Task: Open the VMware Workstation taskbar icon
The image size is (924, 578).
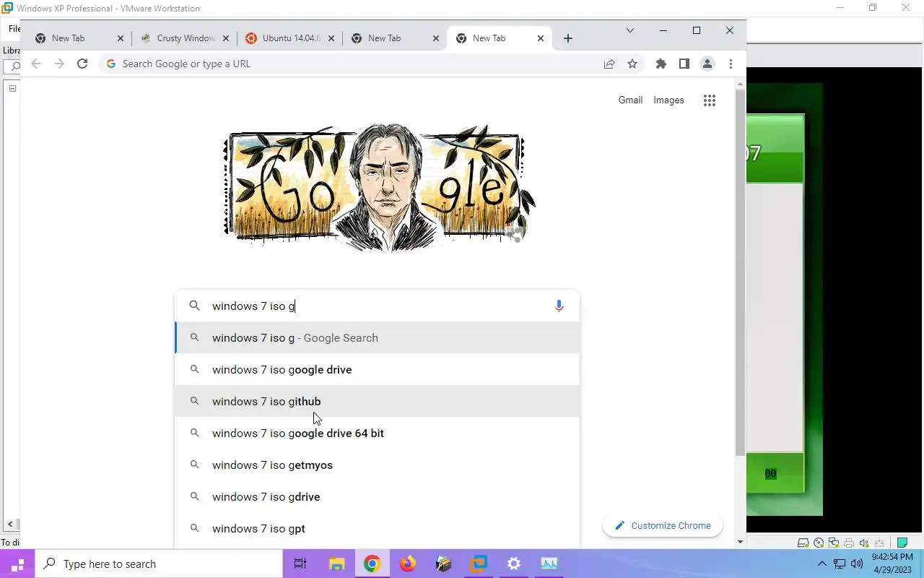Action: click(478, 564)
